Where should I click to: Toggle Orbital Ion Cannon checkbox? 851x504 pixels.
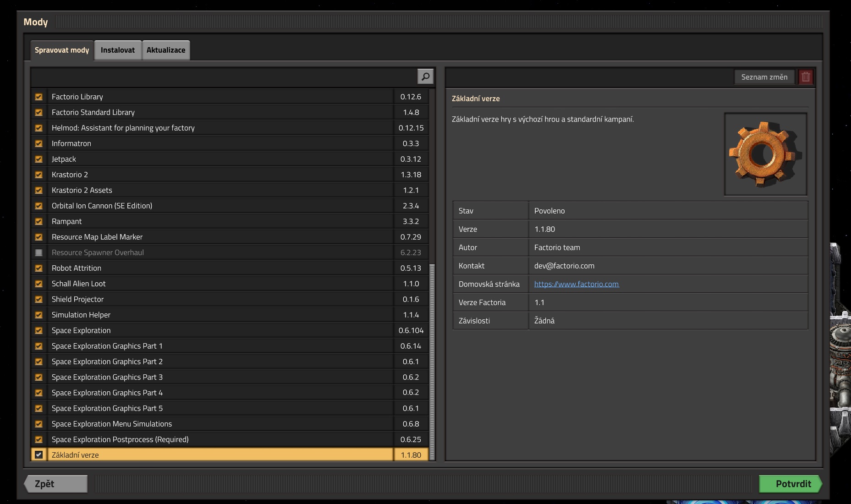click(39, 206)
